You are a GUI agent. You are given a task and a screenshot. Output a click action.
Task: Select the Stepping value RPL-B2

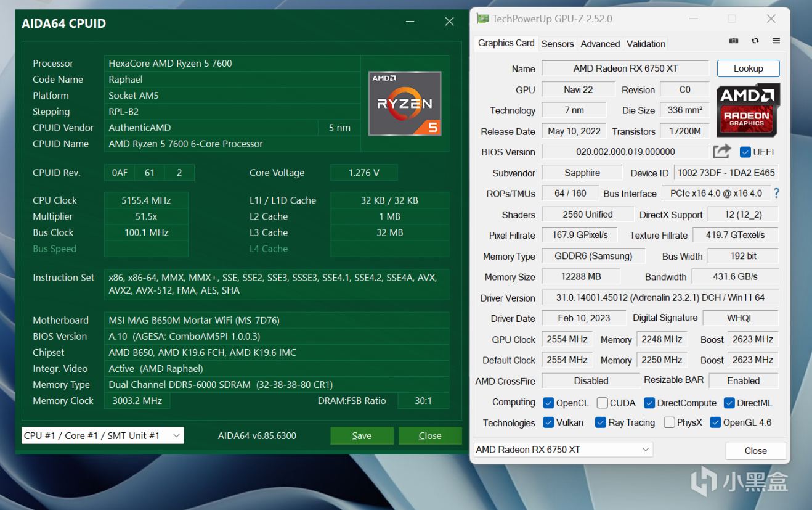pyautogui.click(x=232, y=112)
